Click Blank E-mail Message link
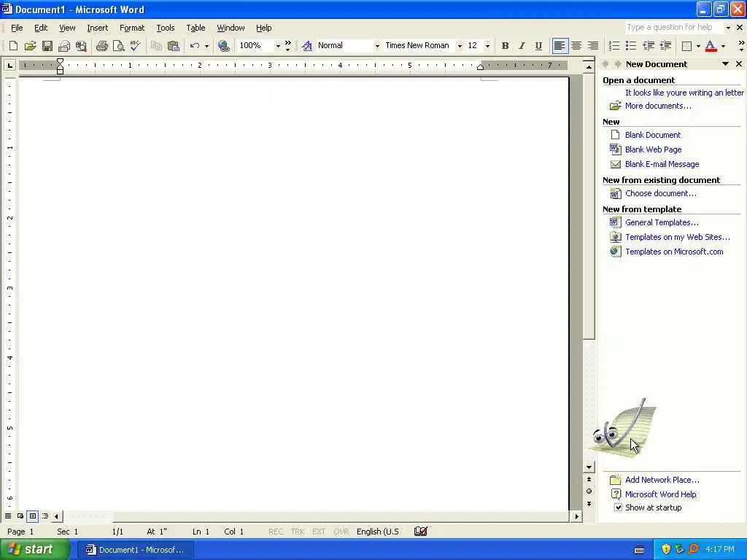 coord(662,164)
